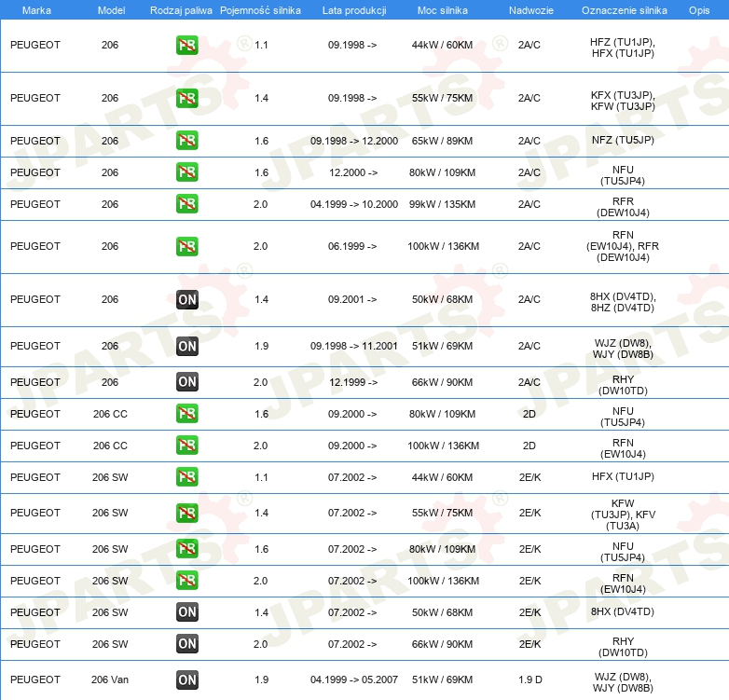Sort by Marka column header

(36, 10)
